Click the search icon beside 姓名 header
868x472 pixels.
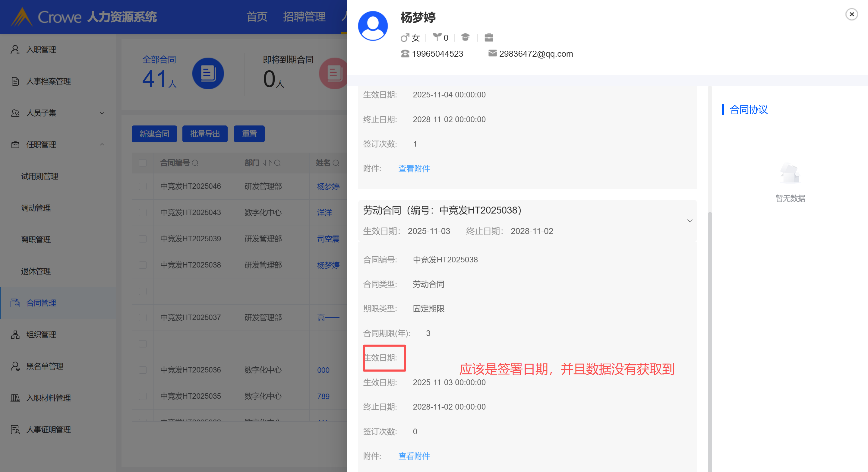click(336, 163)
